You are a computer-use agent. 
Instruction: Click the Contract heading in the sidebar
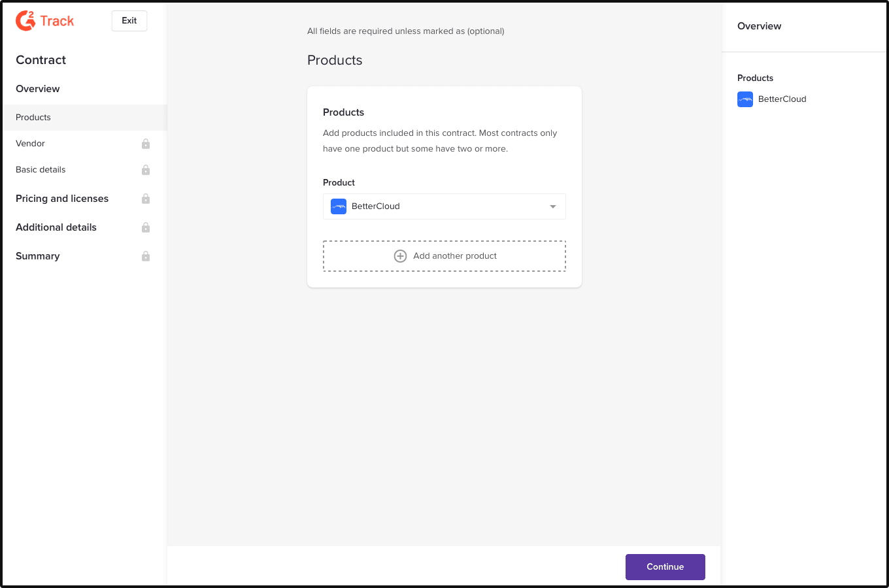(x=41, y=60)
